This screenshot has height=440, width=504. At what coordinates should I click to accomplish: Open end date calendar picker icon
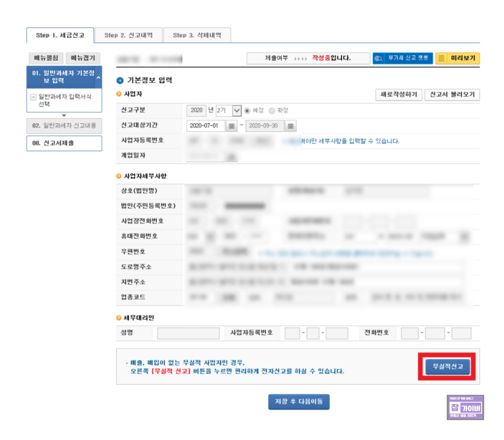click(x=290, y=126)
